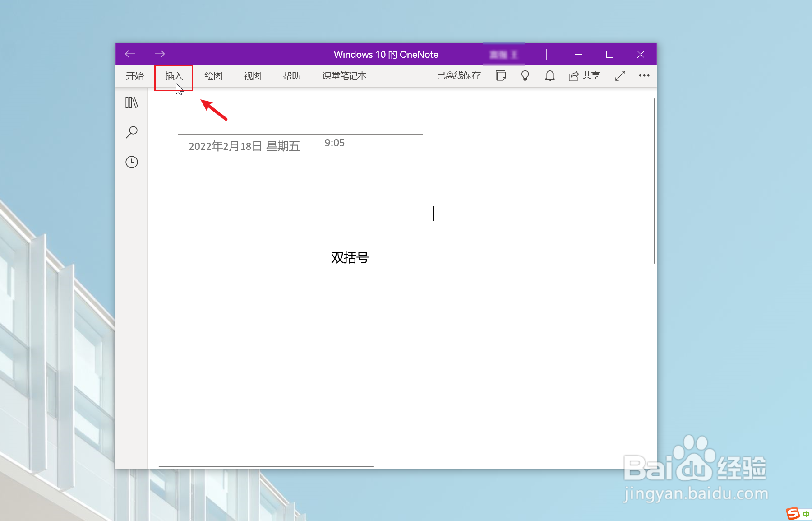Image resolution: width=812 pixels, height=521 pixels.
Task: Click the forward arrow in title bar
Action: [160, 54]
